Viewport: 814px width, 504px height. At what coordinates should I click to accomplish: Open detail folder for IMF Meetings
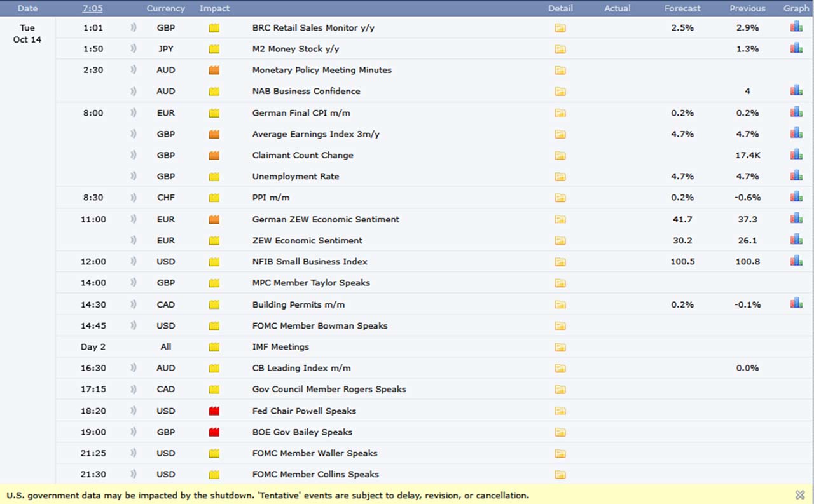[x=560, y=347]
